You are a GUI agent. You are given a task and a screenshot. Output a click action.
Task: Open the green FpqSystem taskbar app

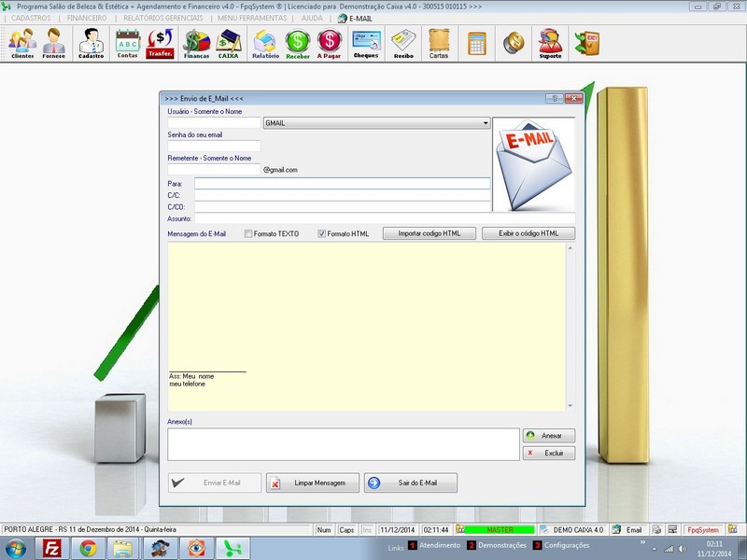[x=233, y=549]
